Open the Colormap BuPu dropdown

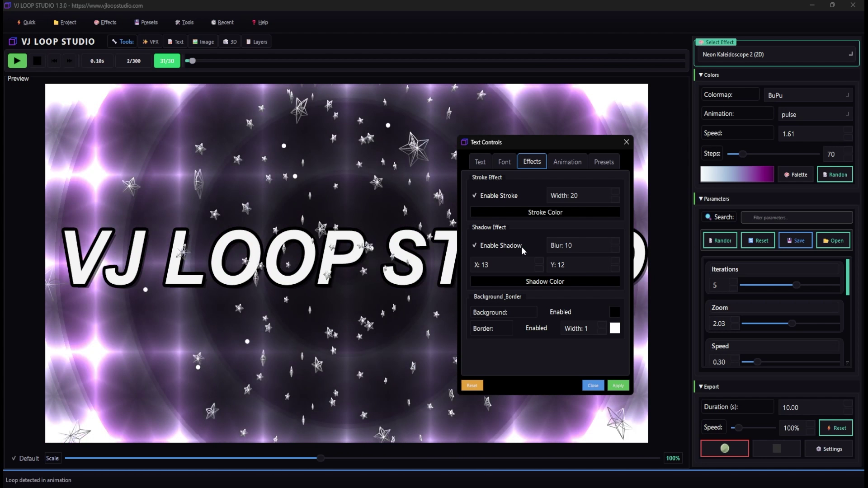coord(808,95)
